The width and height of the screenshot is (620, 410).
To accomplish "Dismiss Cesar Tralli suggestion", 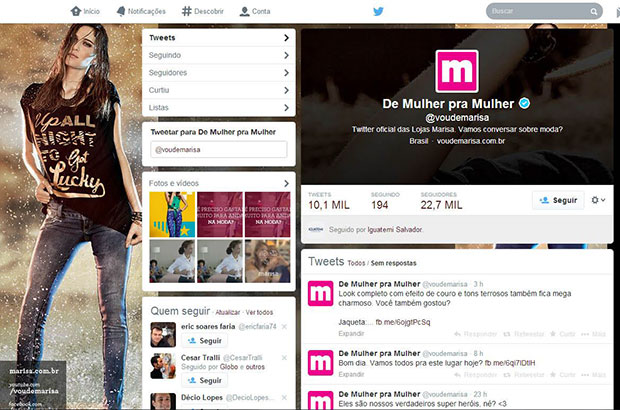I will coord(284,358).
